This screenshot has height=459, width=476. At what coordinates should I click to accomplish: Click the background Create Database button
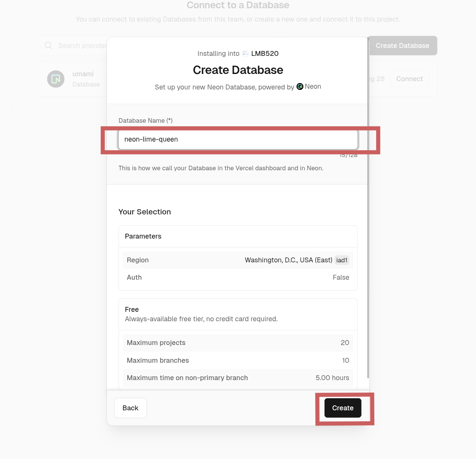402,46
